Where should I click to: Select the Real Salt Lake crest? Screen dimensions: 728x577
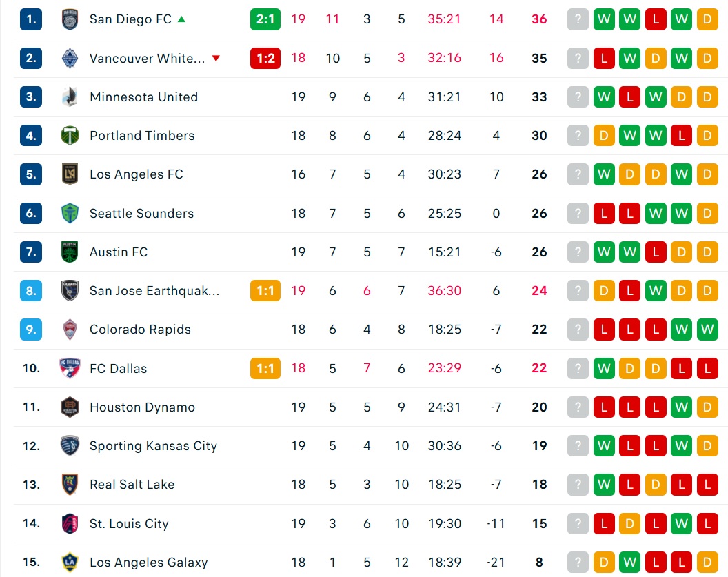click(70, 485)
